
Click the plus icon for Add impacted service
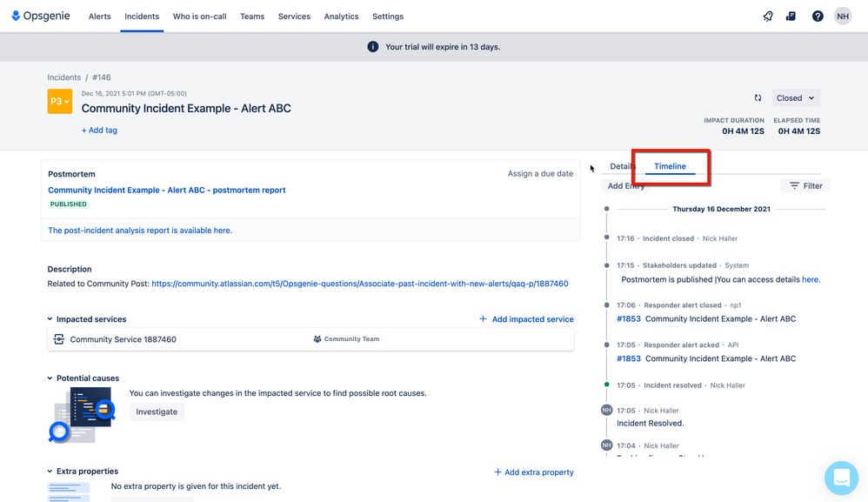(x=483, y=318)
